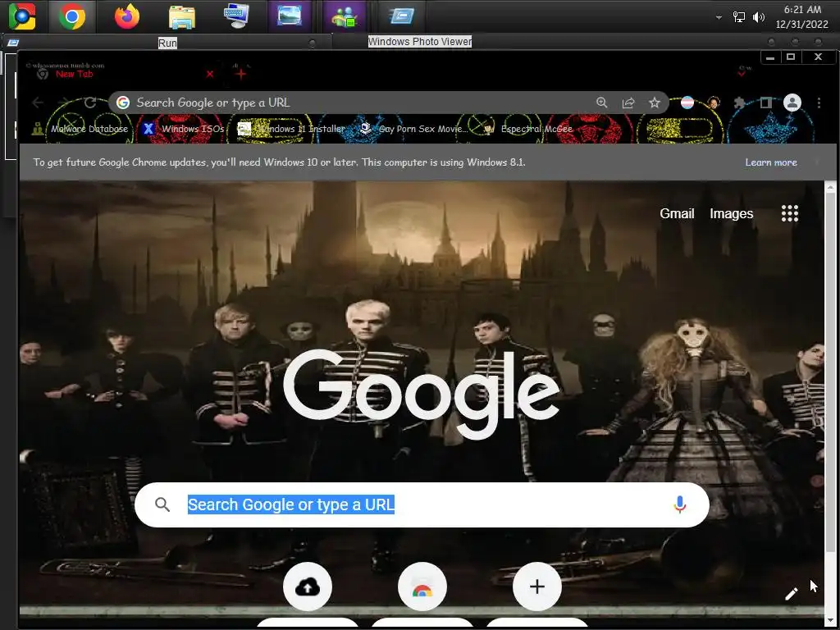Viewport: 840px width, 630px height.
Task: Open the Malware Database bookmark
Action: pos(80,129)
